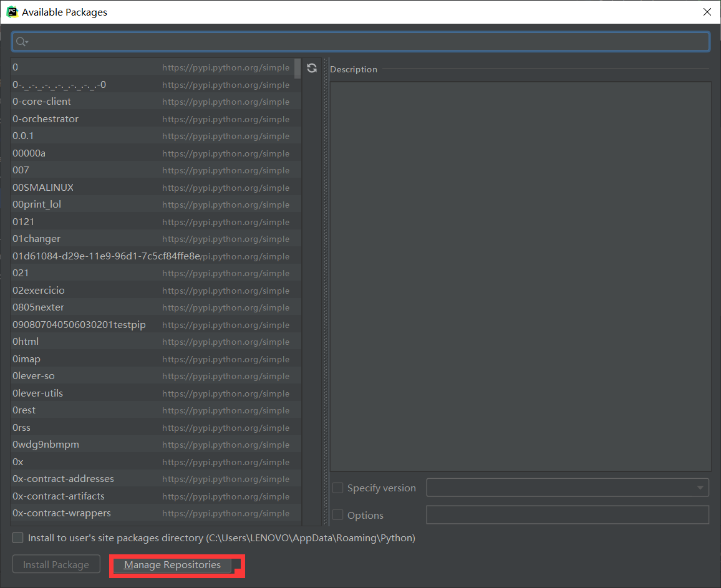Select the 02exercicio package
Viewport: 721px width, 588px height.
click(156, 291)
